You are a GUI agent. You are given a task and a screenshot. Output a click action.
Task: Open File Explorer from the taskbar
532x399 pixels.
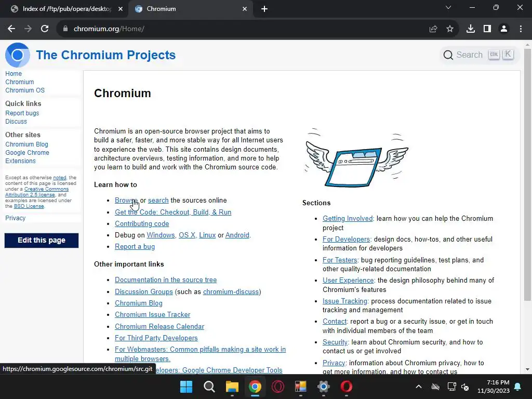tap(232, 387)
